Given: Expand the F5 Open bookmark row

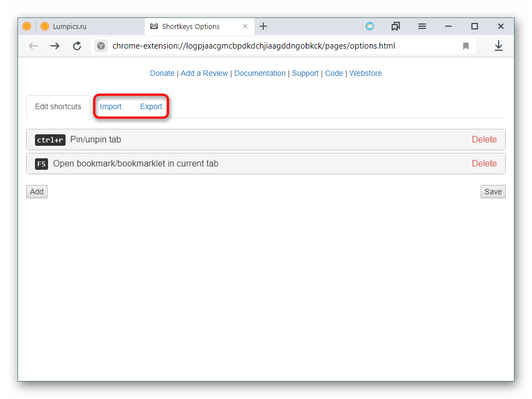Looking at the screenshot, I should pos(266,163).
